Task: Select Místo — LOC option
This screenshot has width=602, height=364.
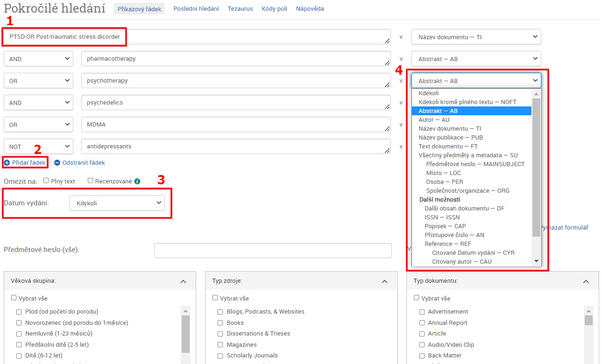Action: pos(471,173)
